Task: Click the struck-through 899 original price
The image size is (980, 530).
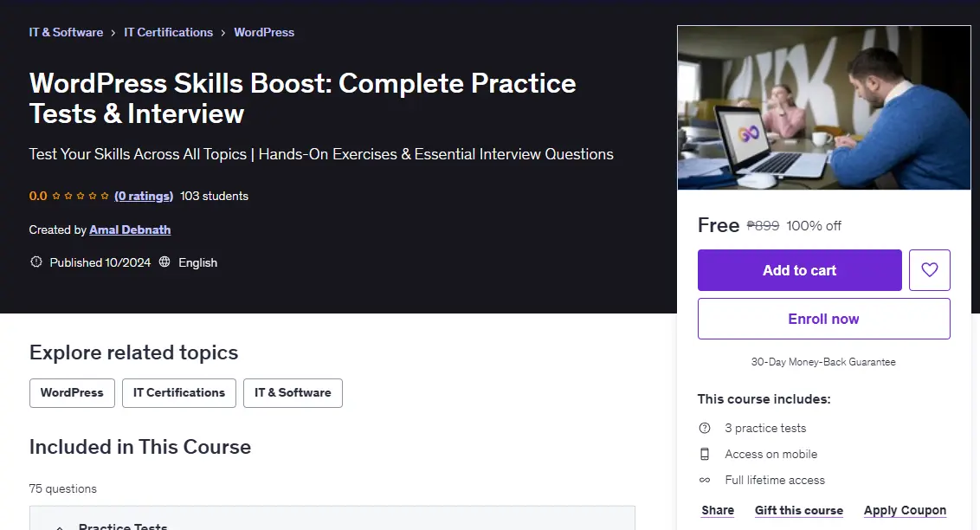Action: click(763, 226)
